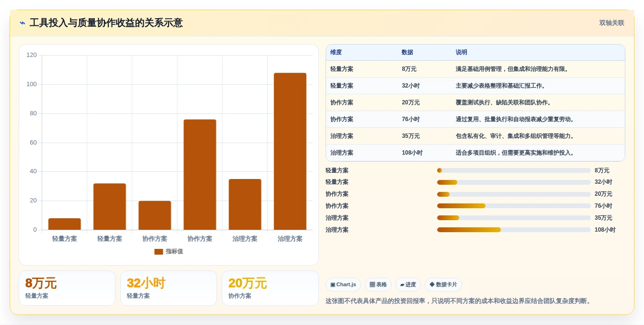Click table cell 8万元

pyautogui.click(x=409, y=69)
